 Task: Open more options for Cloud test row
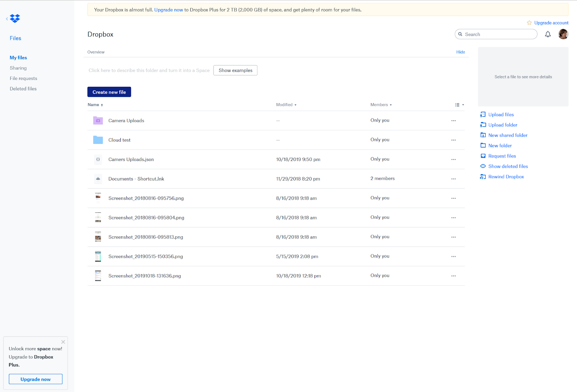click(x=453, y=140)
